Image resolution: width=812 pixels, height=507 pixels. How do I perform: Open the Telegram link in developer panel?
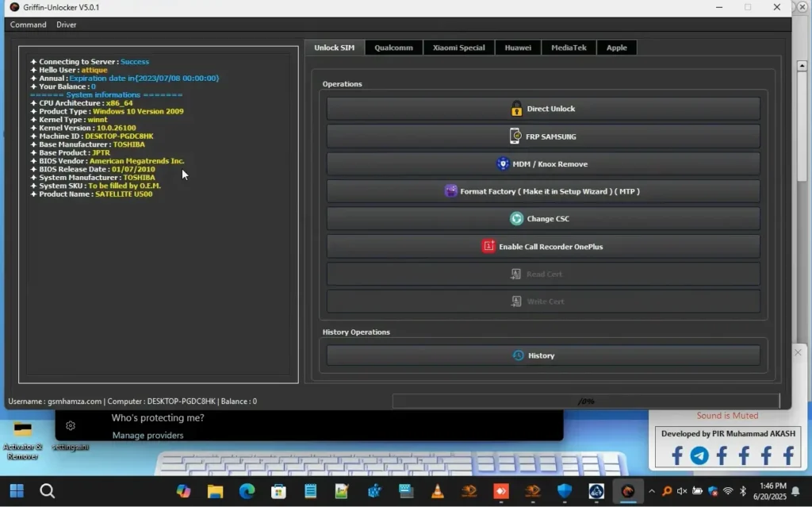click(699, 455)
